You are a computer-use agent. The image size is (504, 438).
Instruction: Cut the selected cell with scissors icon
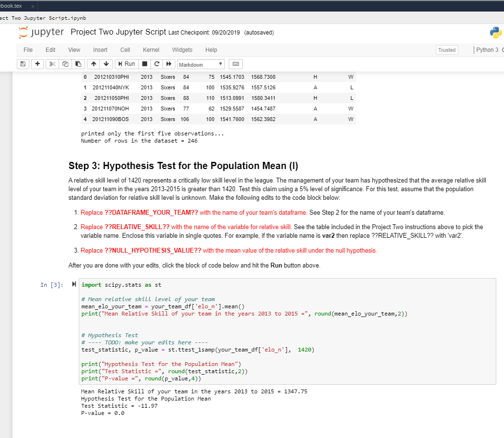52,63
